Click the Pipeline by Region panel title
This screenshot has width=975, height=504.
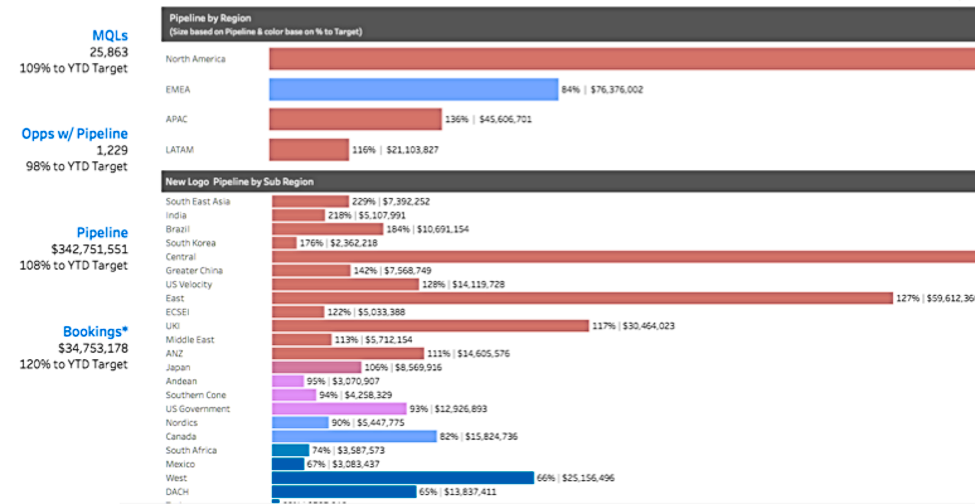pos(210,19)
